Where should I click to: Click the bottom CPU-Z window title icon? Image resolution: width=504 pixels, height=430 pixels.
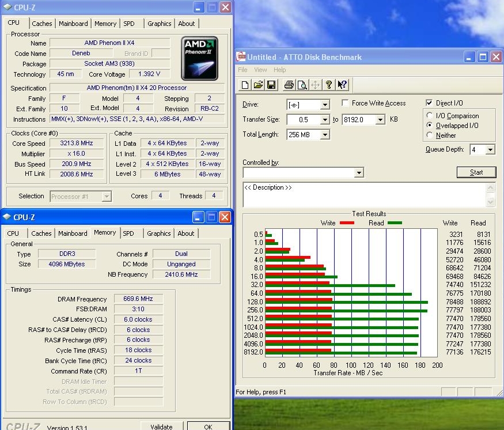tap(6, 217)
